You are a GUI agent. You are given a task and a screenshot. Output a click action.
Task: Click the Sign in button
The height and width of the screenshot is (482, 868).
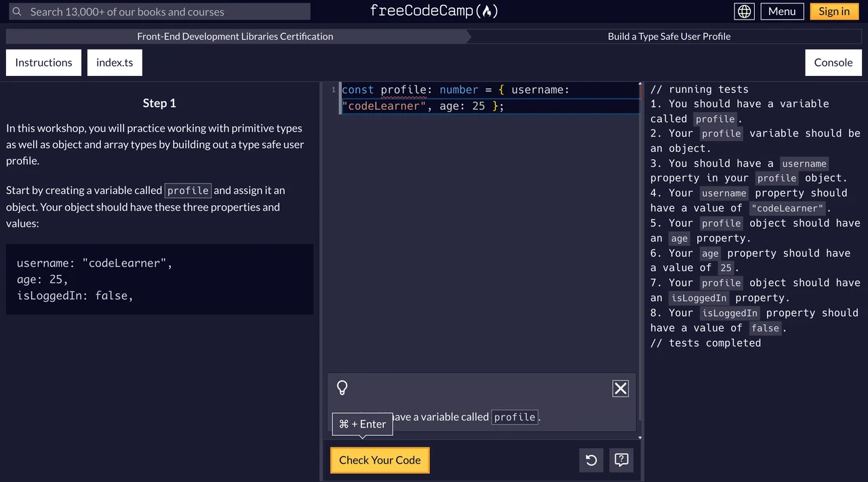coord(834,12)
